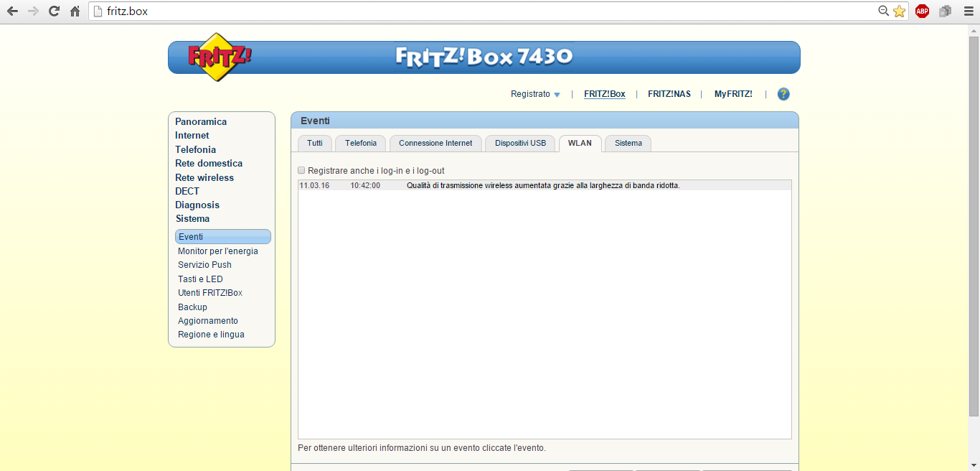The image size is (980, 471).
Task: Switch to the Tutti tab
Action: point(315,143)
